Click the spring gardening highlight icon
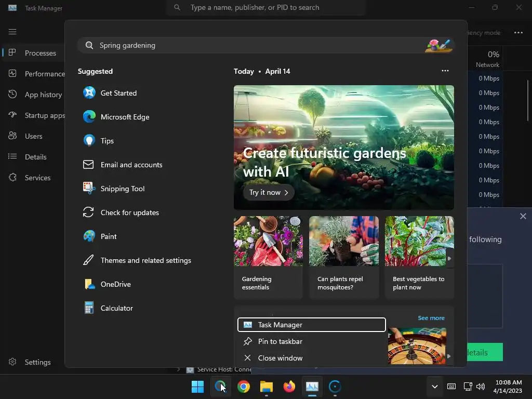 [x=438, y=46]
